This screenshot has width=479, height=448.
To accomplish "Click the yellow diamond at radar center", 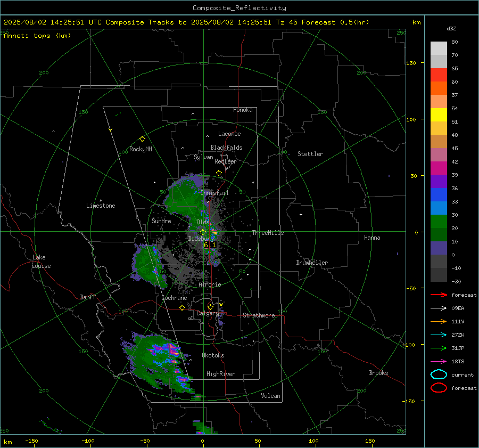I will point(203,232).
